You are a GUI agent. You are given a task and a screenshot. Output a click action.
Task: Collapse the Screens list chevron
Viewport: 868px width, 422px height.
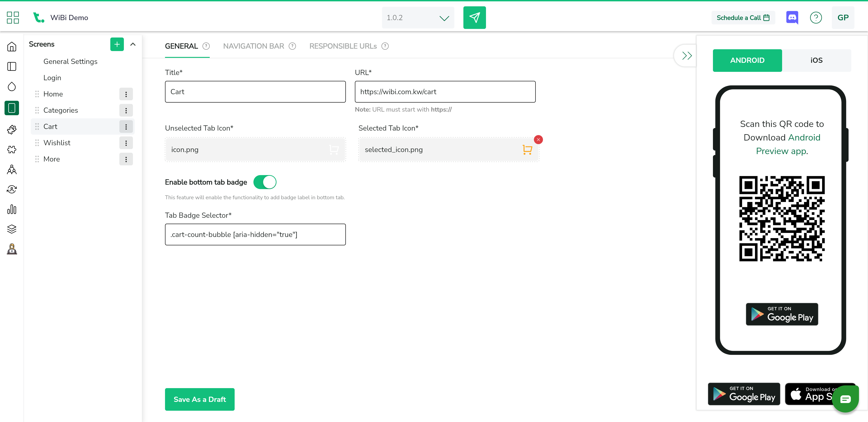click(x=133, y=44)
